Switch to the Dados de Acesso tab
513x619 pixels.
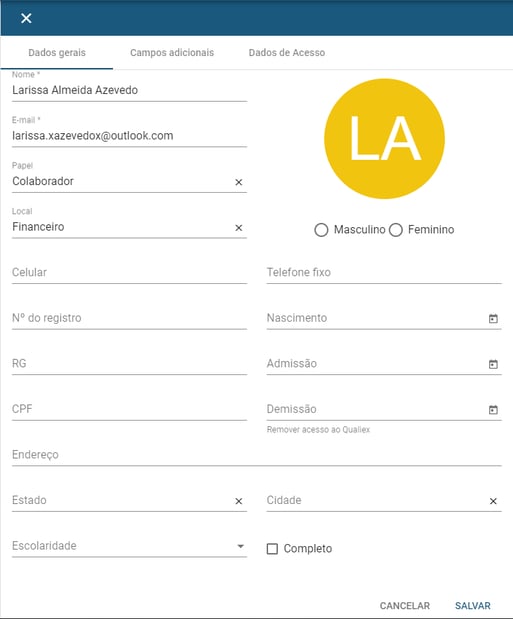coord(287,53)
